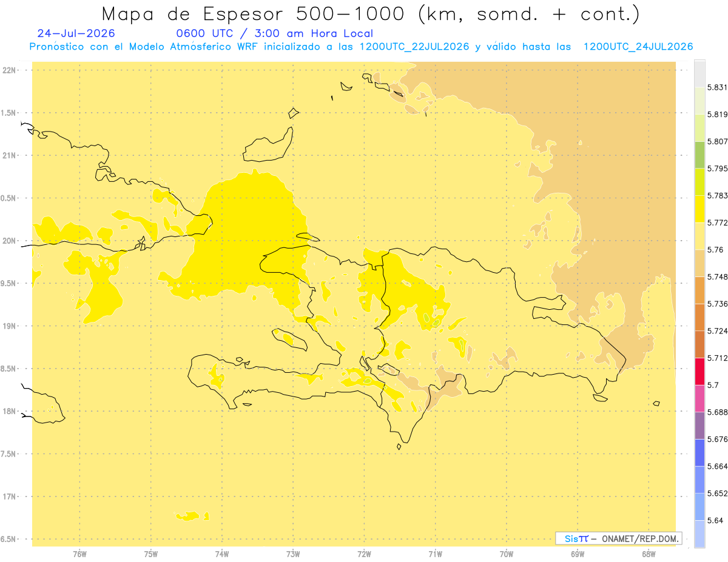Click the colorbar value "5.664"
Image resolution: width=728 pixels, height=562 pixels.
(718, 466)
